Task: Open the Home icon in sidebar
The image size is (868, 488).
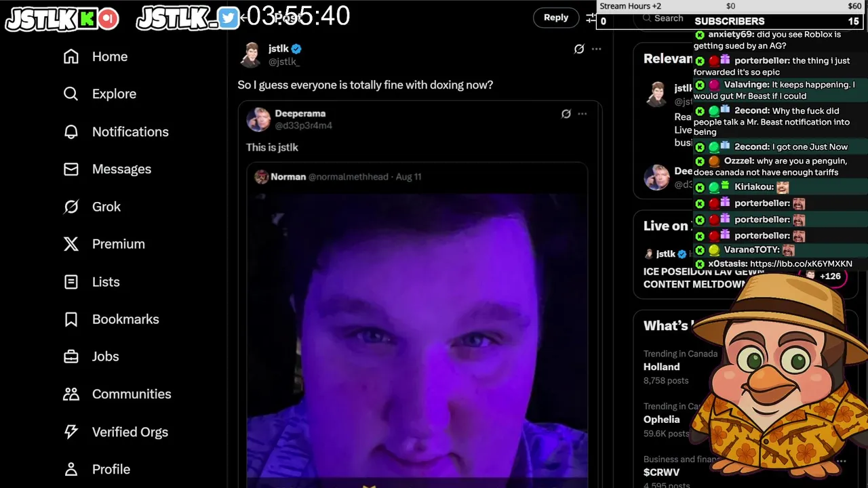Action: pyautogui.click(x=71, y=56)
